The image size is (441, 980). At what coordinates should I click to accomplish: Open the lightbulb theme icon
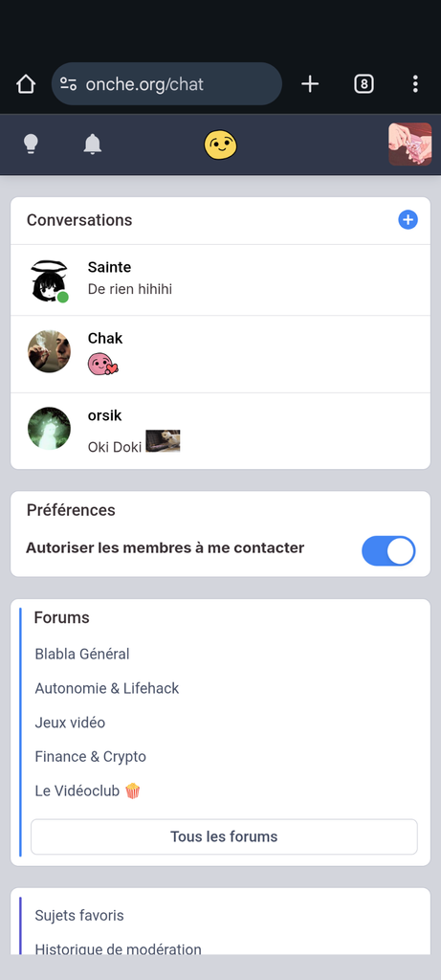[x=31, y=145]
